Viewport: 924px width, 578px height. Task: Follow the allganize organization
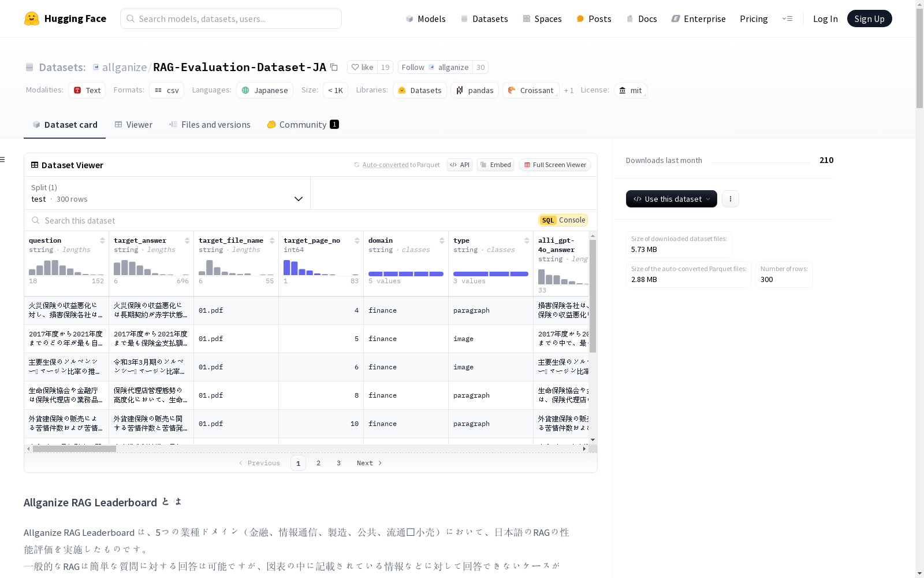pyautogui.click(x=435, y=67)
